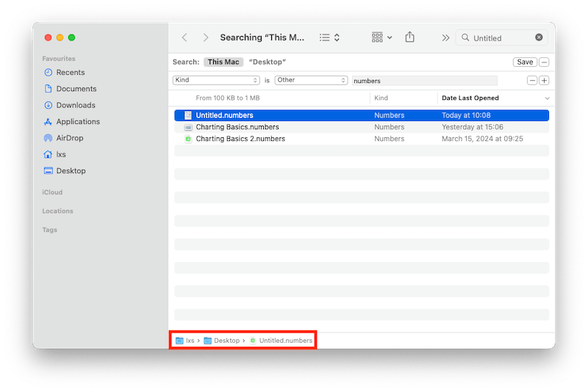Go back with the left chevron

[184, 37]
